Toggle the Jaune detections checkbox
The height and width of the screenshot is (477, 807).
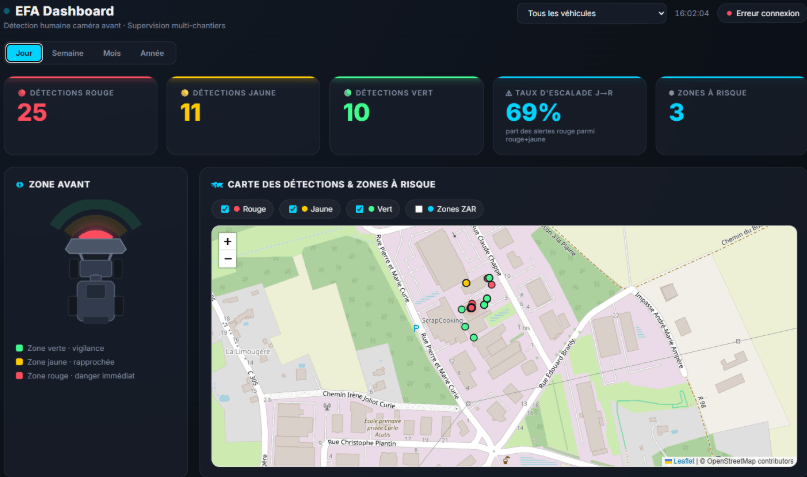(293, 209)
